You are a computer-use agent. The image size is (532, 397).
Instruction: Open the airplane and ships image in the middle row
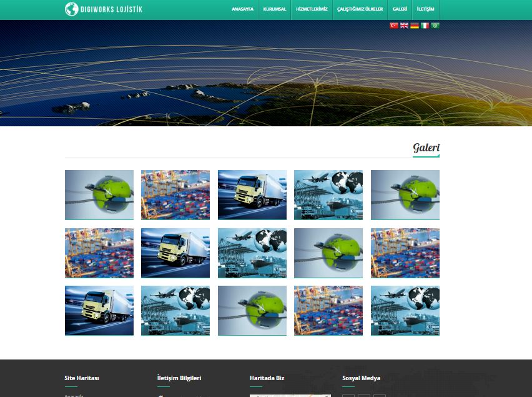tap(252, 253)
